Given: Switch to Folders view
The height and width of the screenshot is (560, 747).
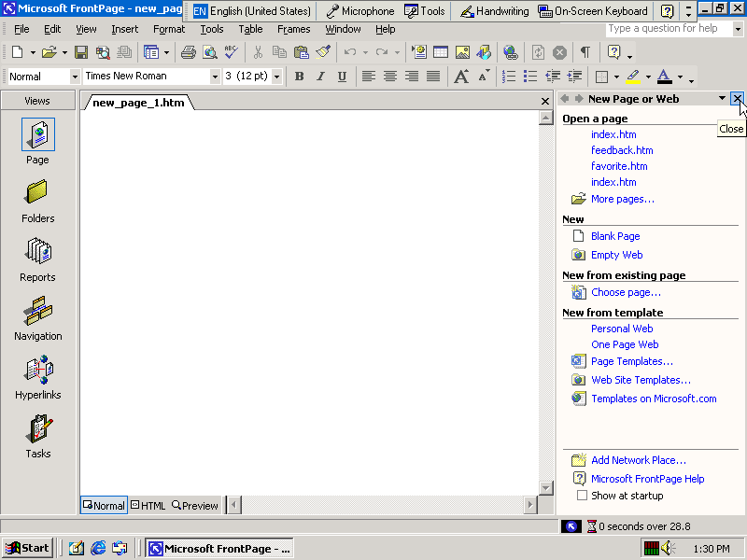Looking at the screenshot, I should point(37,194).
